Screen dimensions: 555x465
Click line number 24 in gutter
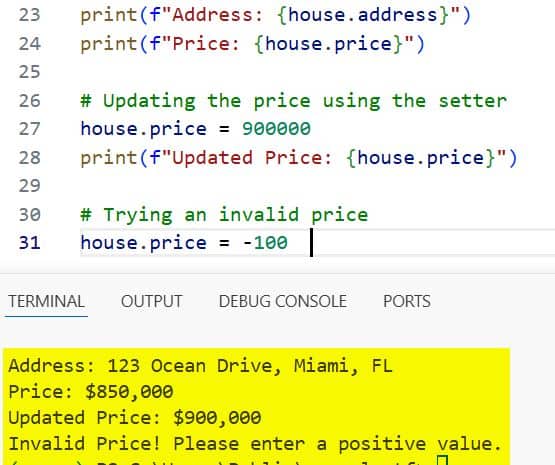click(x=29, y=44)
